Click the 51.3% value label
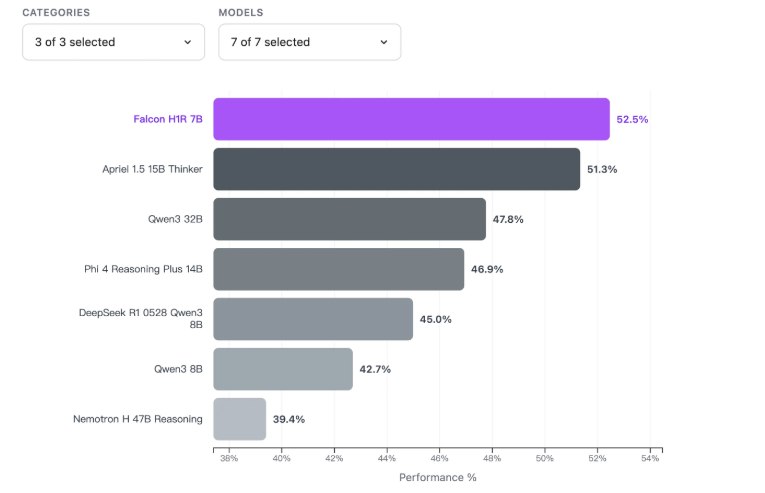This screenshot has height=493, width=765. 602,169
